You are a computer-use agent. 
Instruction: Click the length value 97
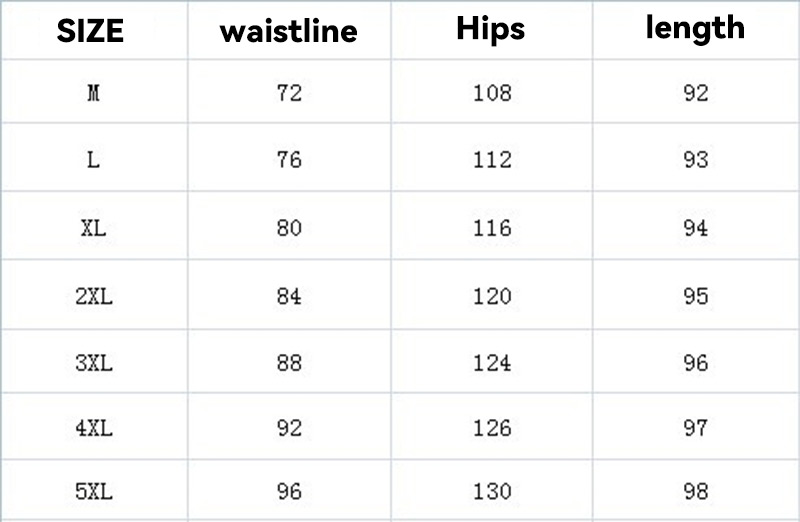[x=695, y=428]
